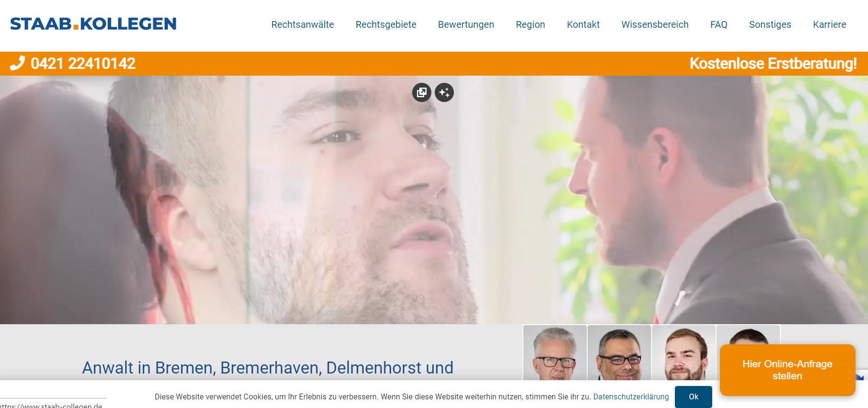Select FAQ in navigation

click(718, 24)
